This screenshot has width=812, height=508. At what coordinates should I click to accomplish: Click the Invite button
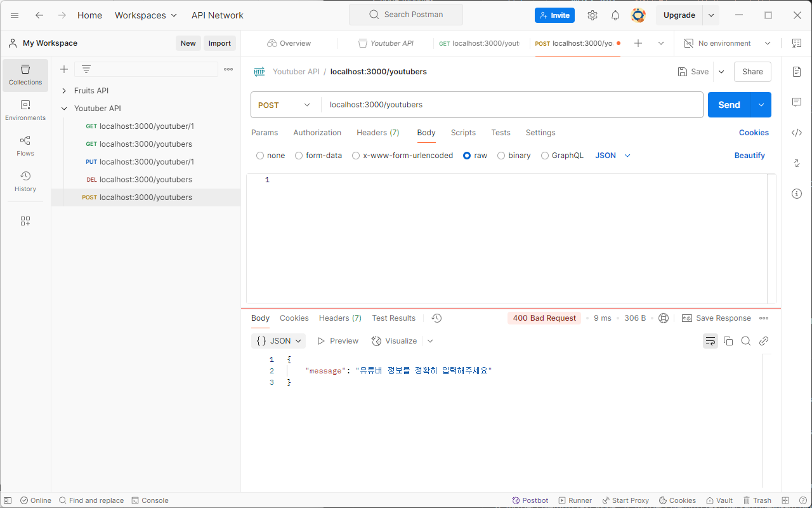(554, 15)
